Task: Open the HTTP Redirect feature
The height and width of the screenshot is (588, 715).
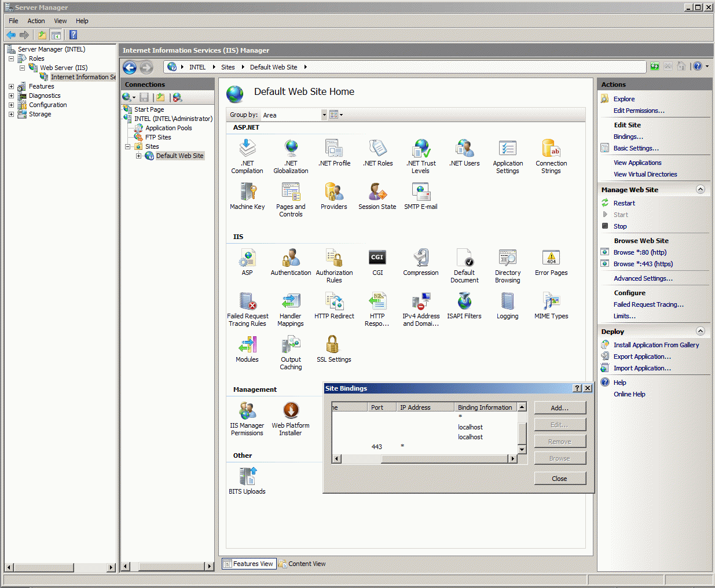Action: pos(334,306)
